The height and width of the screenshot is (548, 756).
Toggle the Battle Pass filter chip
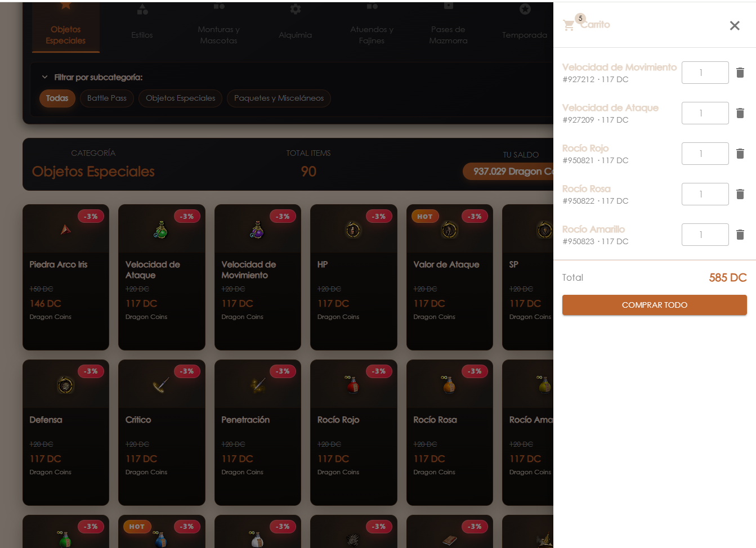[106, 98]
